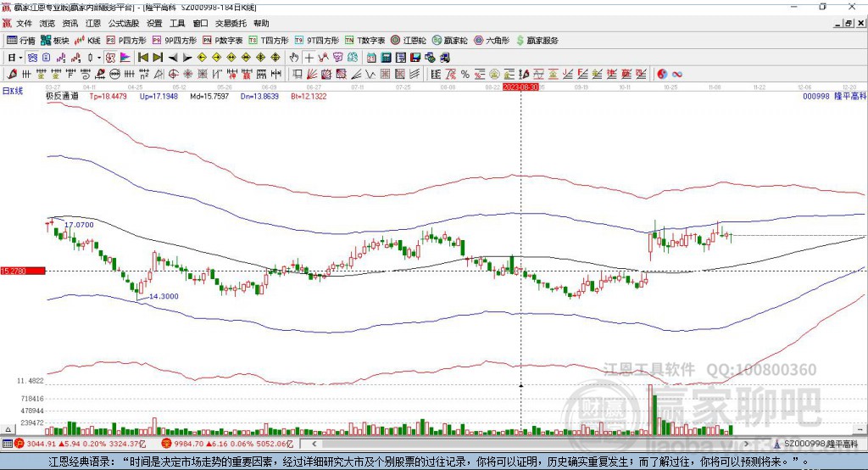
Task: Open the 9T四方形 tool
Action: [317, 41]
